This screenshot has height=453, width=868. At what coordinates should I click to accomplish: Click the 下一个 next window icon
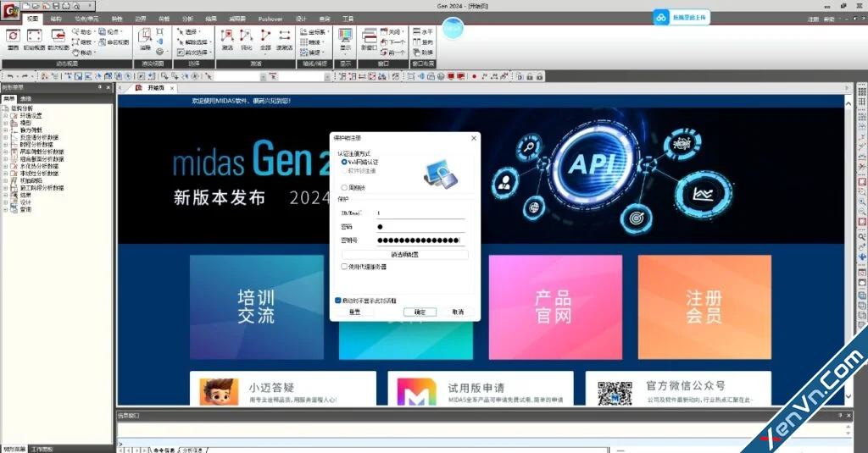point(392,42)
